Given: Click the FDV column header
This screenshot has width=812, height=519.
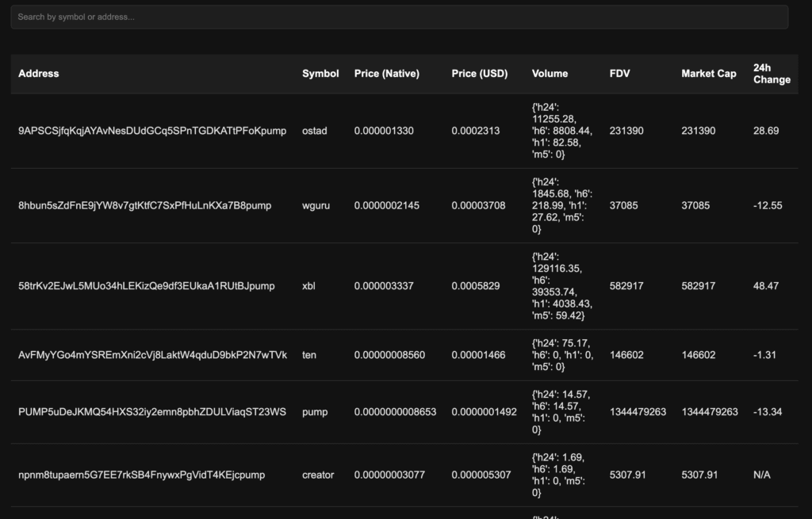Looking at the screenshot, I should tap(619, 74).
